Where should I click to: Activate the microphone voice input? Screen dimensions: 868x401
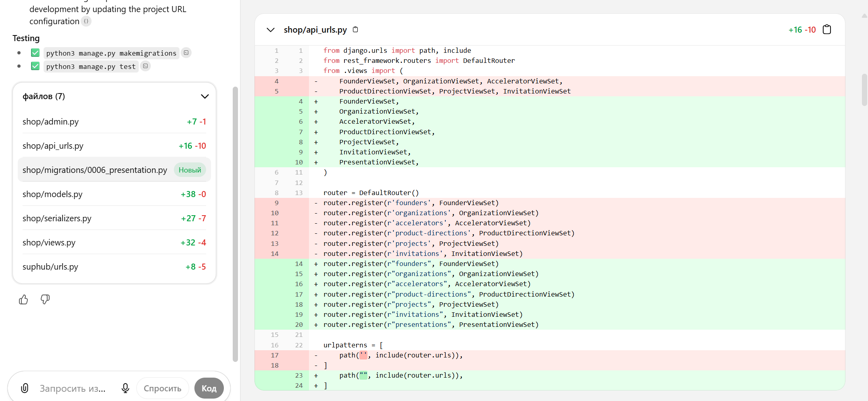[x=125, y=388]
